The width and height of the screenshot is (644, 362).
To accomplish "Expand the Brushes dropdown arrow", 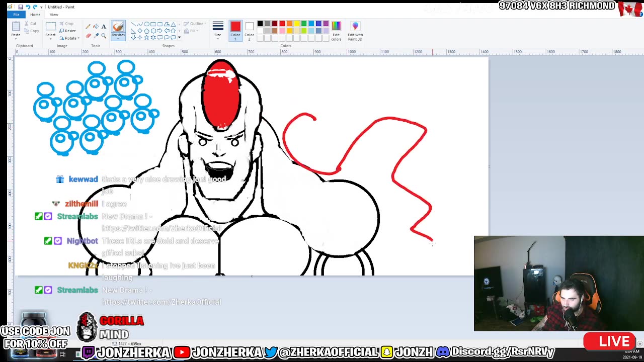I will (x=118, y=39).
